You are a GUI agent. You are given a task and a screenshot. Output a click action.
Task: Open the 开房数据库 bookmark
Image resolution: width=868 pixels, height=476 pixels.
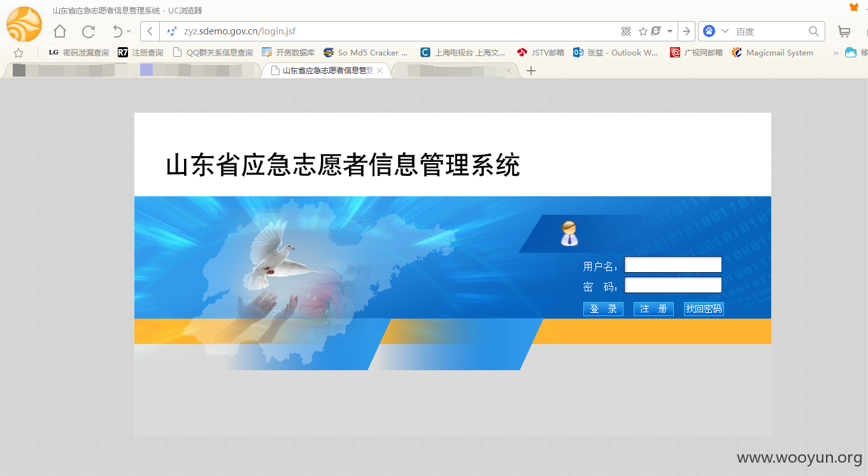click(x=288, y=53)
